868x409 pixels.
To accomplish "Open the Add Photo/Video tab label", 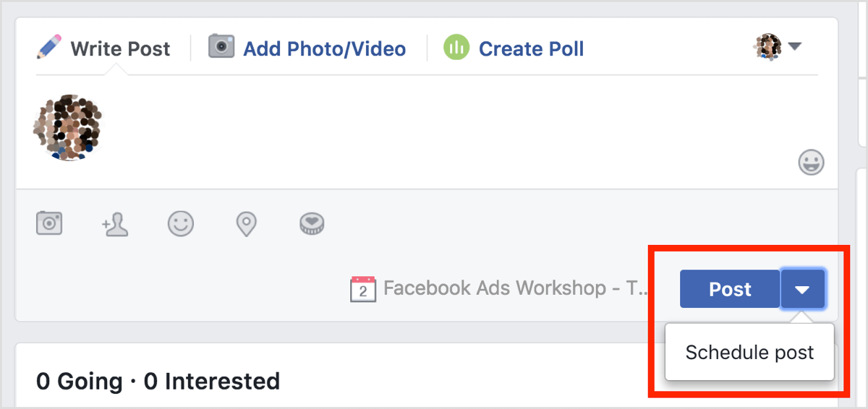I will tap(324, 49).
